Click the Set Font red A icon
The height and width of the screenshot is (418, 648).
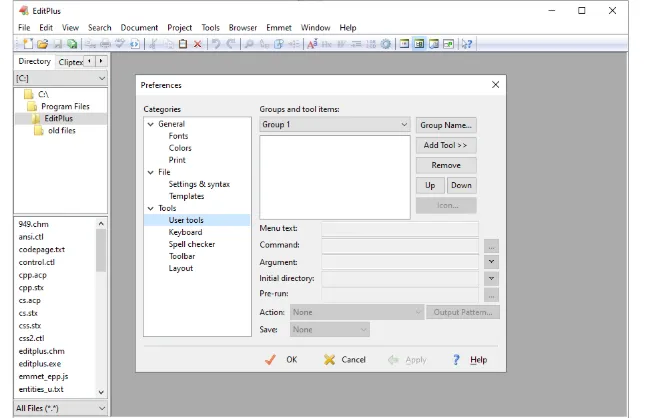tap(312, 44)
